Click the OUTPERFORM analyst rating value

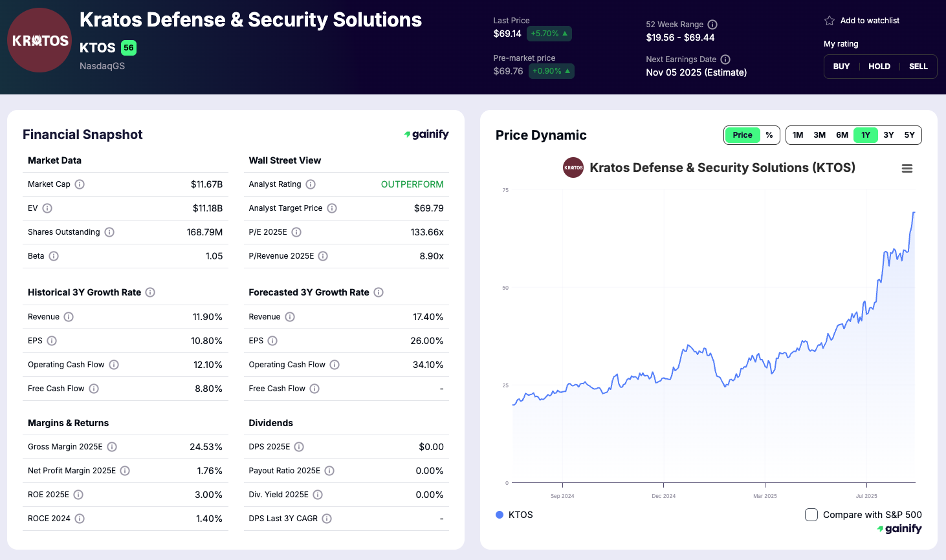412,184
